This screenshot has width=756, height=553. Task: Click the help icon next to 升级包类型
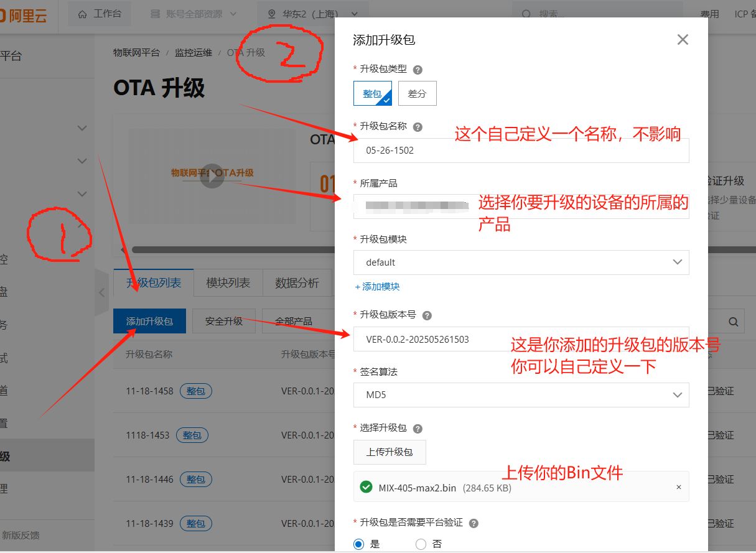(418, 70)
